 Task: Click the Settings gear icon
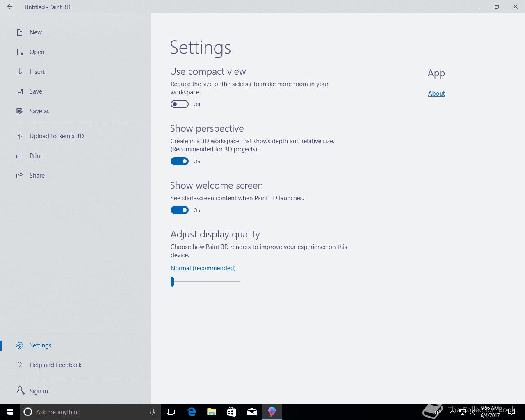click(x=20, y=345)
